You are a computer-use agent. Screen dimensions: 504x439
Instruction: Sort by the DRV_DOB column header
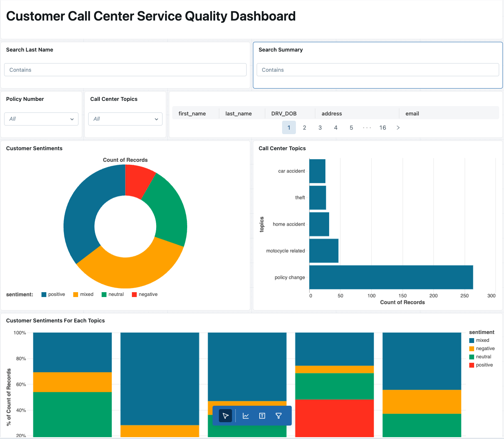[x=284, y=114]
